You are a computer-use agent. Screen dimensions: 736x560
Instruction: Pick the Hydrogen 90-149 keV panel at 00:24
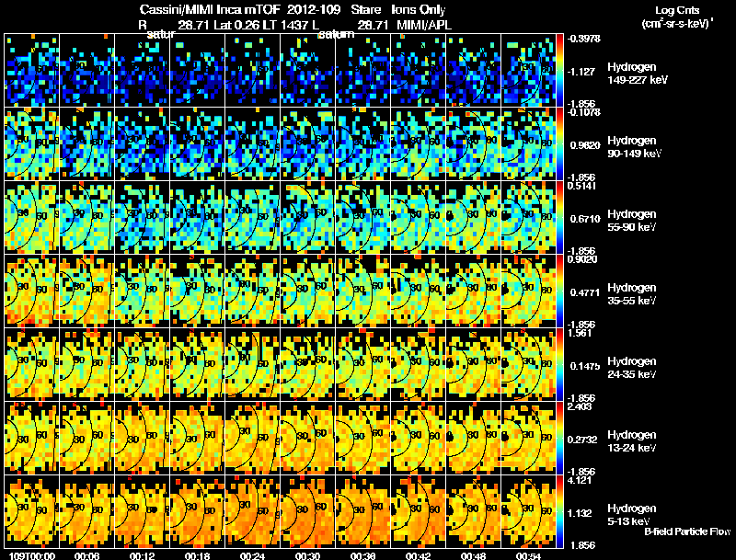(x=252, y=144)
